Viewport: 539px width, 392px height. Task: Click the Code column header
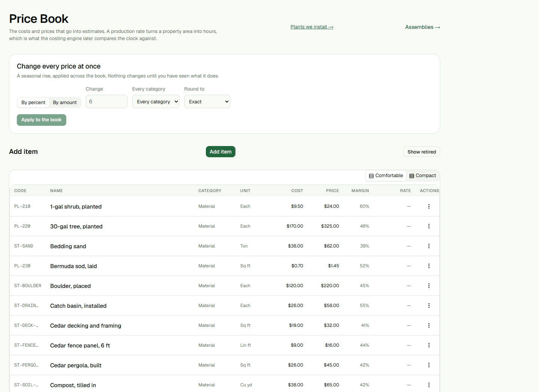[x=20, y=191]
